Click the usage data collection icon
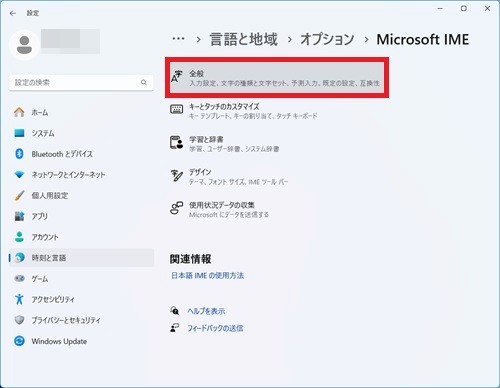 pos(177,208)
